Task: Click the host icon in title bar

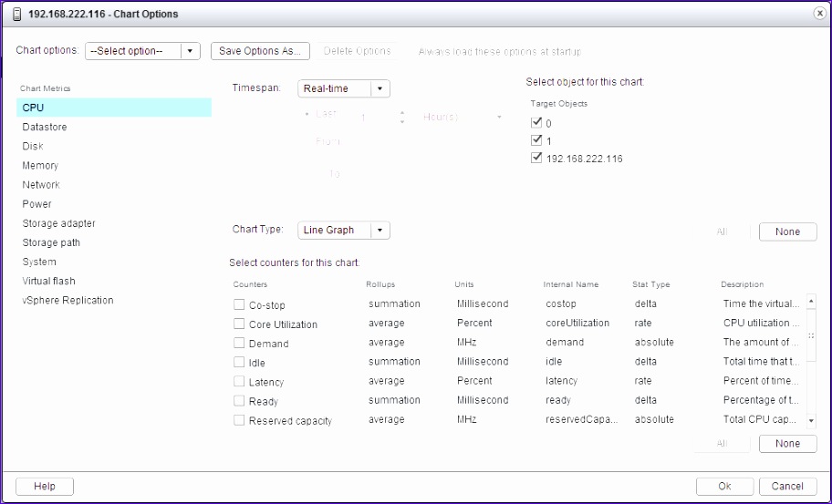Action: point(17,14)
